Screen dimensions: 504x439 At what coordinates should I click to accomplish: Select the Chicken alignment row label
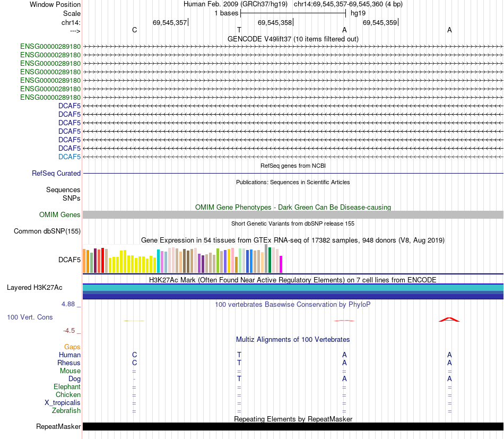click(x=68, y=394)
